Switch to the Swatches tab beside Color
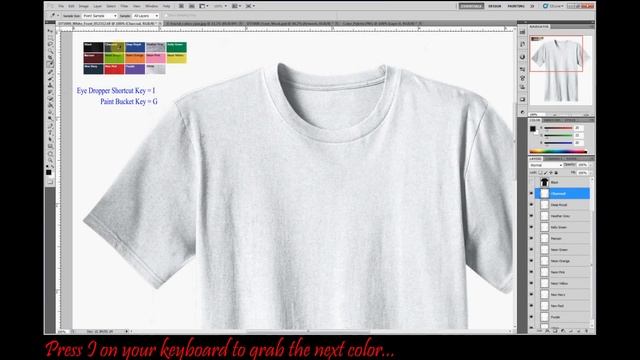 point(552,120)
